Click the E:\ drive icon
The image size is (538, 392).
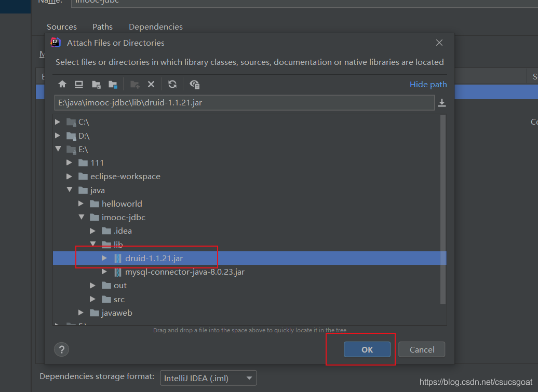pos(71,150)
